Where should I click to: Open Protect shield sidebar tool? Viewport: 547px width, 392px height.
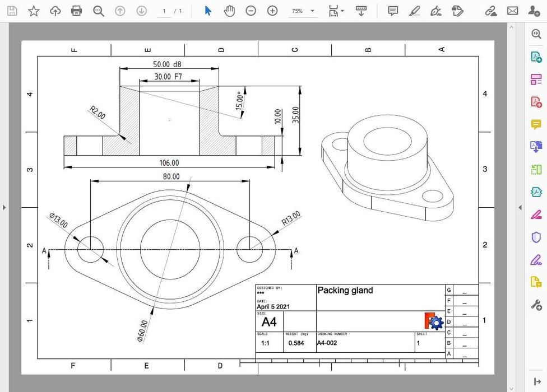pos(536,237)
